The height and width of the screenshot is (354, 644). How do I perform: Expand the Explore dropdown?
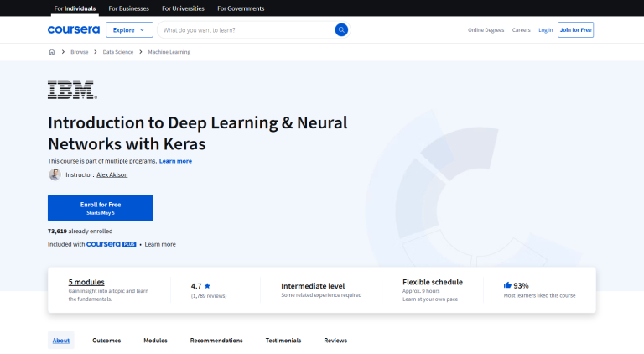[129, 29]
